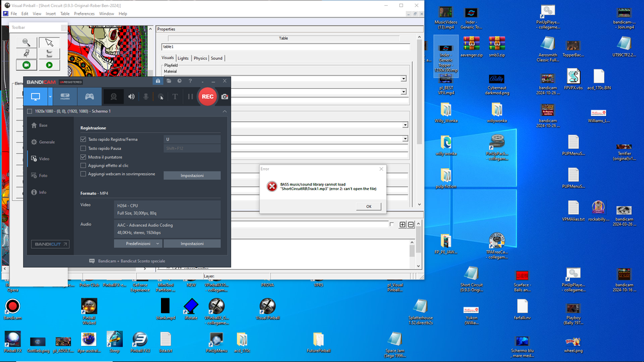This screenshot has width=644, height=362.
Task: Toggle the Bandicam webcam overlay icon
Action: 113,97
